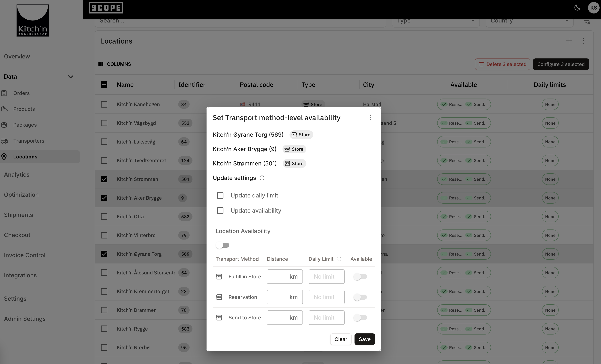Viewport: 601px width, 364px height.
Task: Click the Reservation daily limit field
Action: [x=326, y=297]
